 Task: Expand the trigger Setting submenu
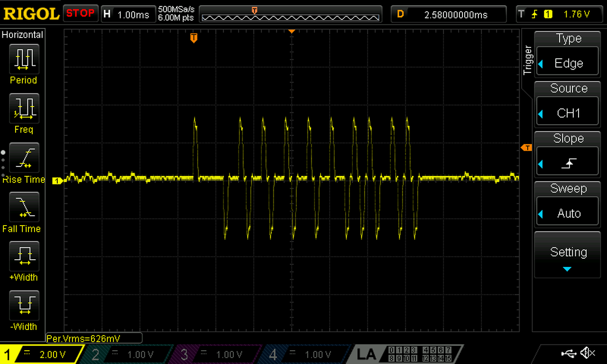pyautogui.click(x=567, y=255)
